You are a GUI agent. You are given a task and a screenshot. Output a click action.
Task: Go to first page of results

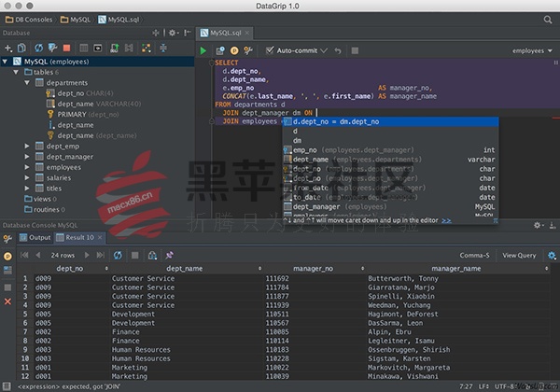(24, 255)
